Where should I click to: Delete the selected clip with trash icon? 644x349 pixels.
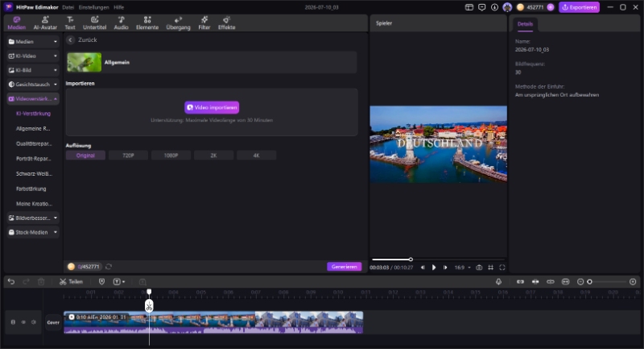pyautogui.click(x=41, y=281)
